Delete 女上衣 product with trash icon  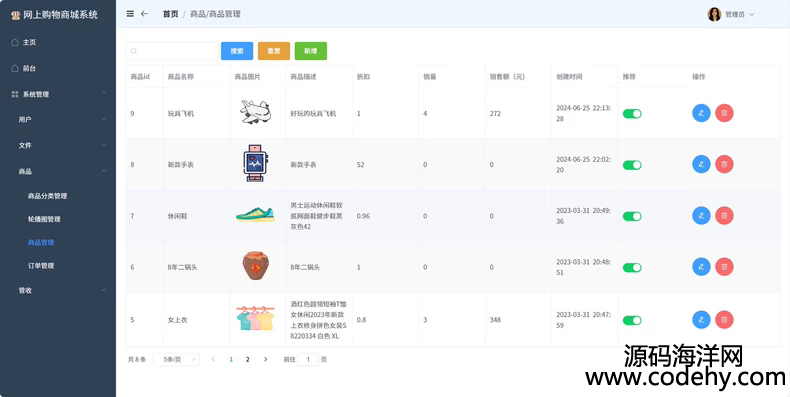[x=724, y=319]
